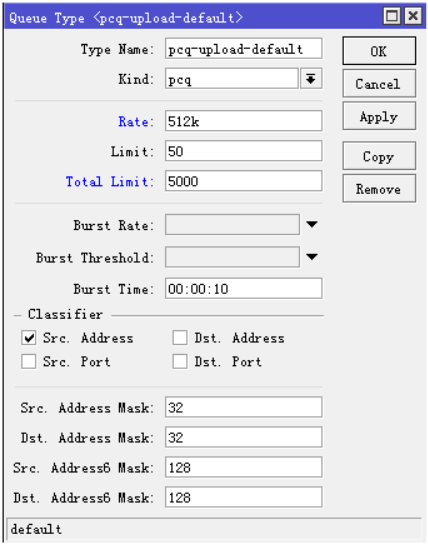Viewport: 428px width, 546px height.
Task: Click the Kind field showing pcq
Action: 232,79
